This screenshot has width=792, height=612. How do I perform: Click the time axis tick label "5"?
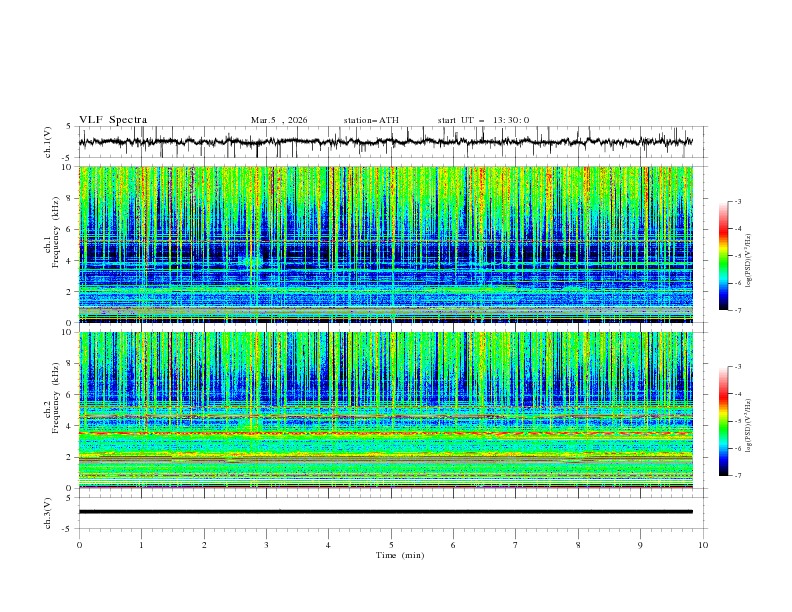pyautogui.click(x=391, y=545)
